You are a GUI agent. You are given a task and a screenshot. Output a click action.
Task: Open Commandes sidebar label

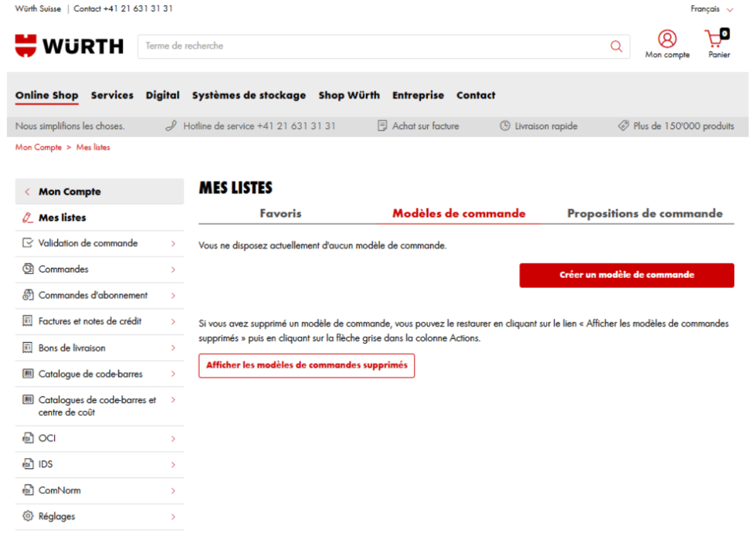[64, 269]
